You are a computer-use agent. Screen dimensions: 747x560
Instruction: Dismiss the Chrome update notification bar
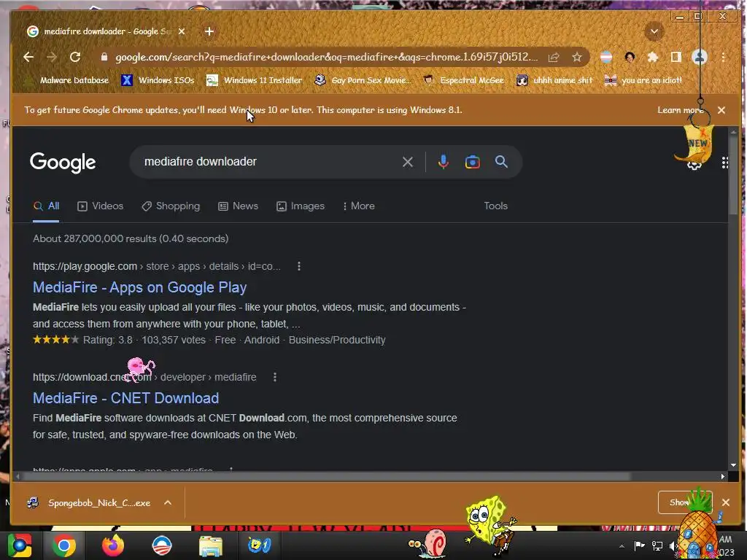tap(721, 110)
